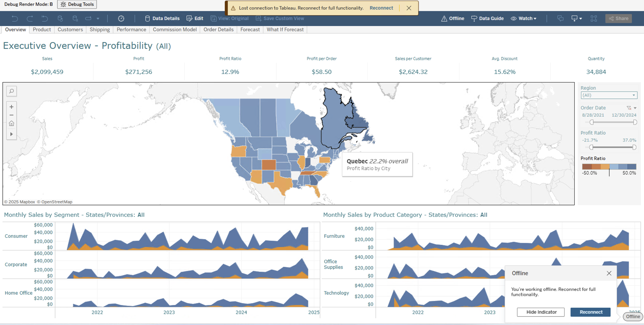This screenshot has height=325, width=644.
Task: Zoom in on the map
Action: 12,107
